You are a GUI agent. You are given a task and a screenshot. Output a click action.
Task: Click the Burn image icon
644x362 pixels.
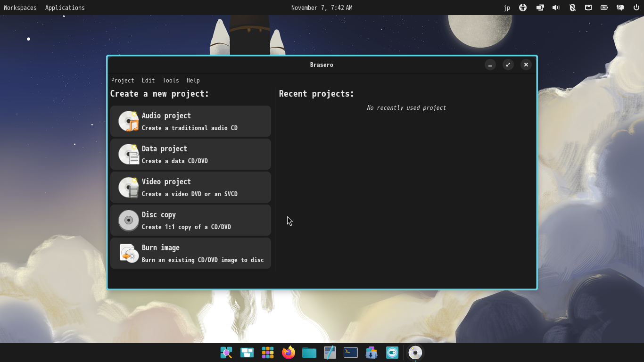point(128,253)
